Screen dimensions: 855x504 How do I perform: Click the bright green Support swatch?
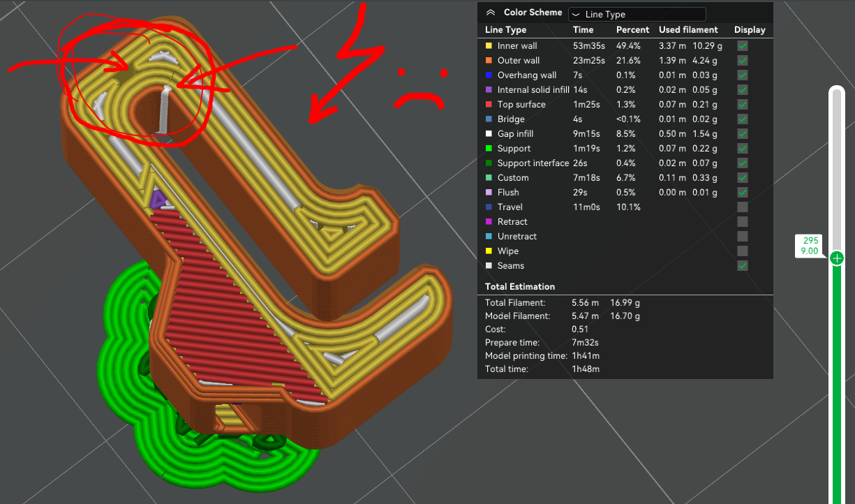click(489, 149)
